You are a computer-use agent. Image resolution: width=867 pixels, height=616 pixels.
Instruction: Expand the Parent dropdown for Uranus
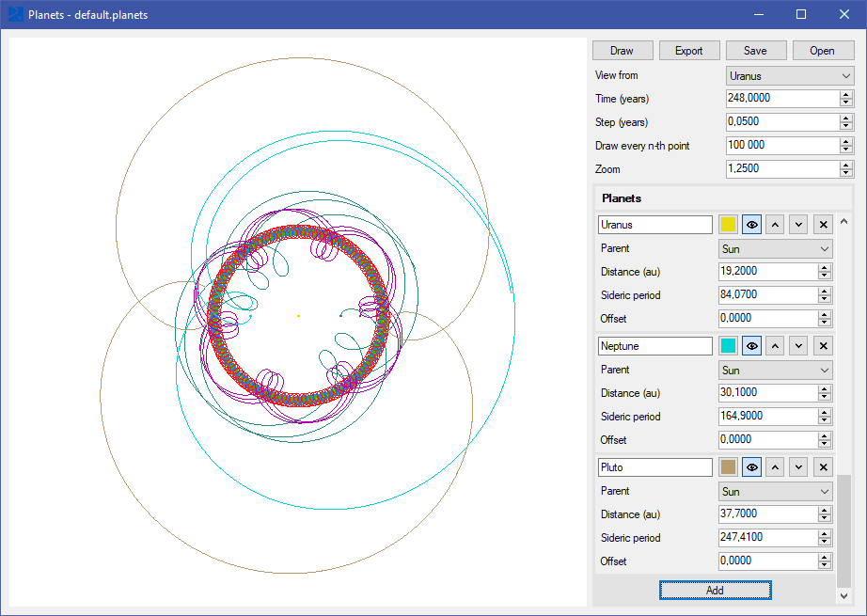tap(776, 249)
